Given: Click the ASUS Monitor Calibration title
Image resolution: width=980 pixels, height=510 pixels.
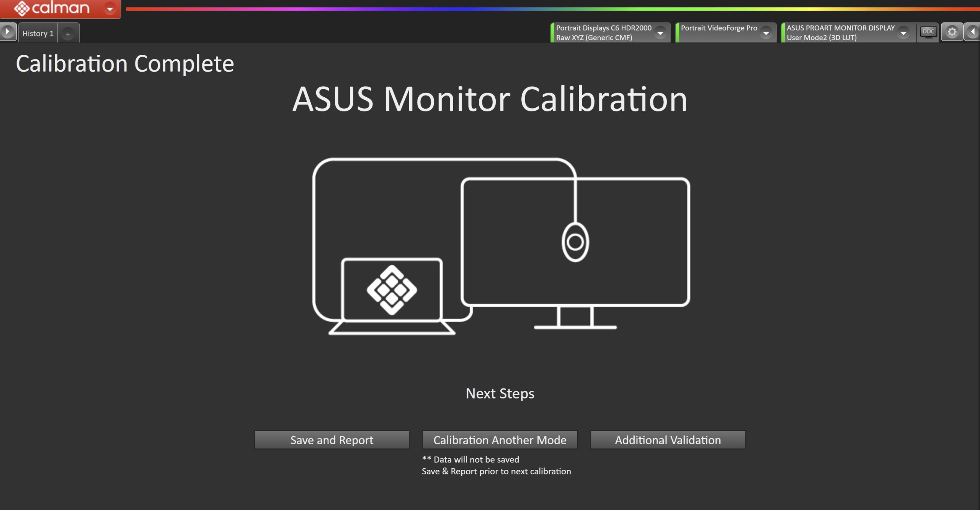Looking at the screenshot, I should 490,99.
